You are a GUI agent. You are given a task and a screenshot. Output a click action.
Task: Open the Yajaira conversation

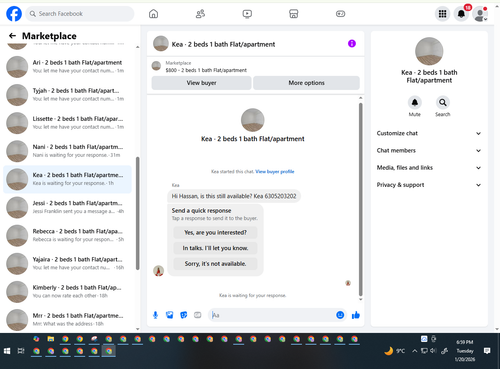coord(68,264)
